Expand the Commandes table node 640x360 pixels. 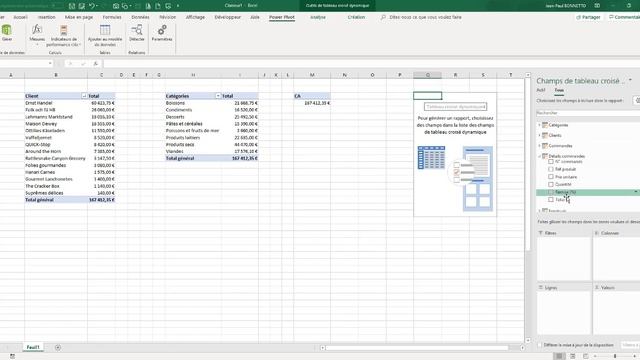(x=539, y=146)
